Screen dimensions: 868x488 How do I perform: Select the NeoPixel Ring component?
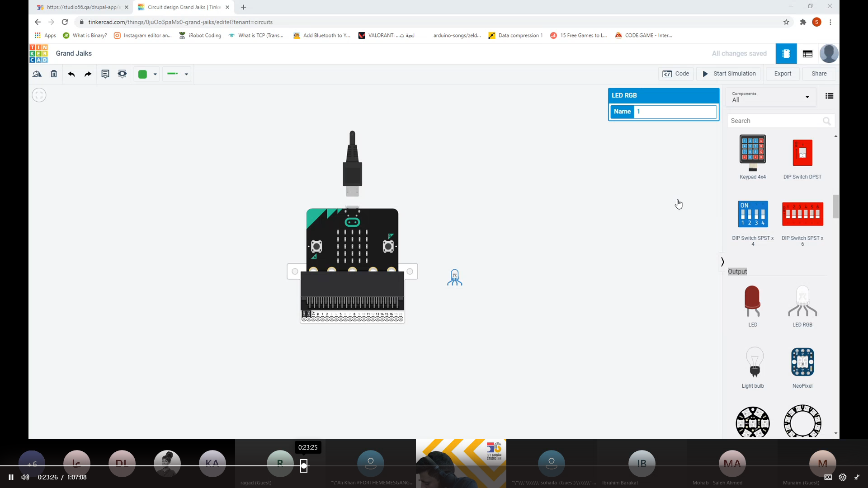pos(802,421)
